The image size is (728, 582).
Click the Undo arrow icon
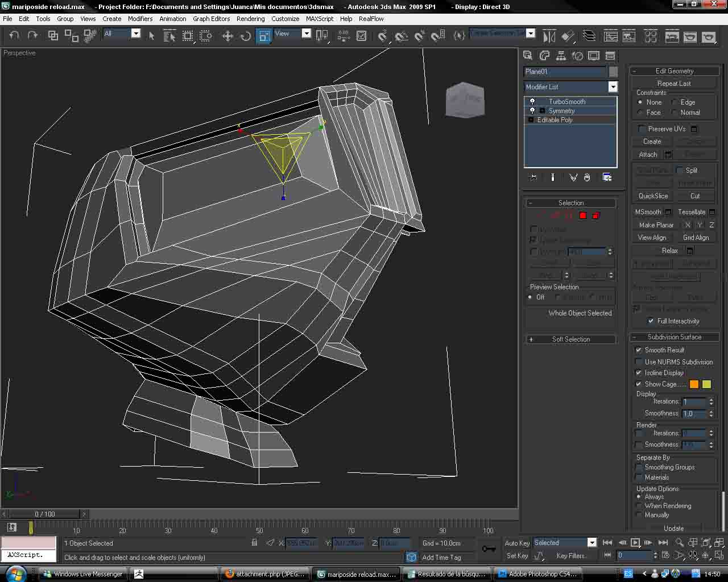(14, 36)
